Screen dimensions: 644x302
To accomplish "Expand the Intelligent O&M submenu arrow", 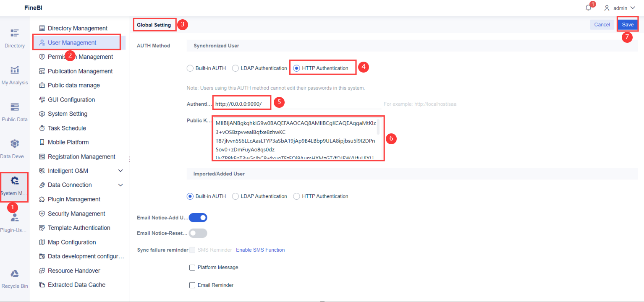I will 120,171.
